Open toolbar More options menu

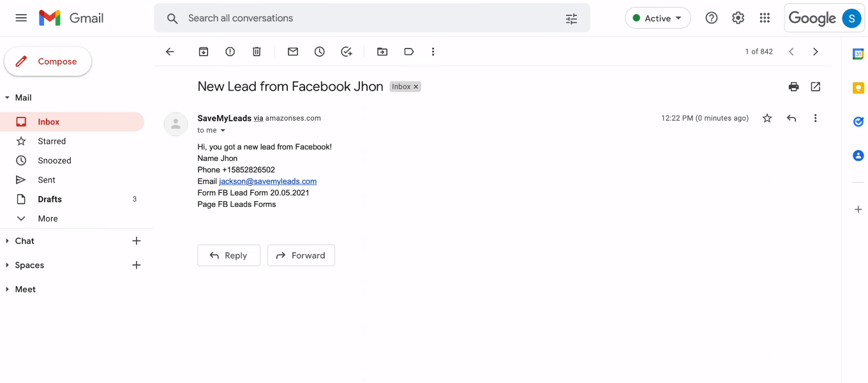click(433, 52)
